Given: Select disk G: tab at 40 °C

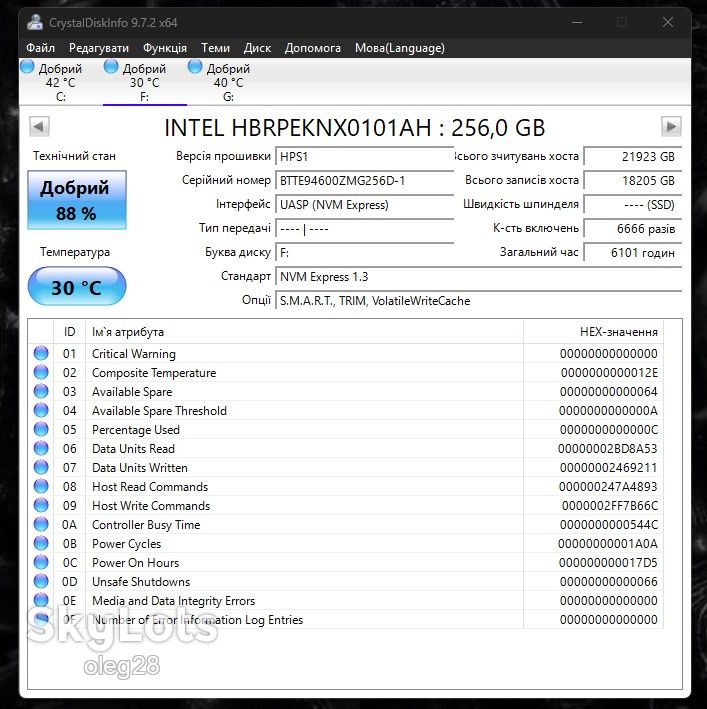Looking at the screenshot, I should pos(228,82).
